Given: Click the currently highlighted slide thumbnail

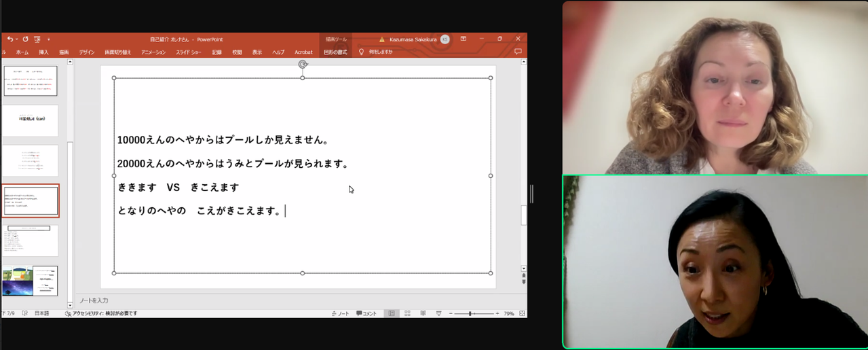Looking at the screenshot, I should (31, 200).
